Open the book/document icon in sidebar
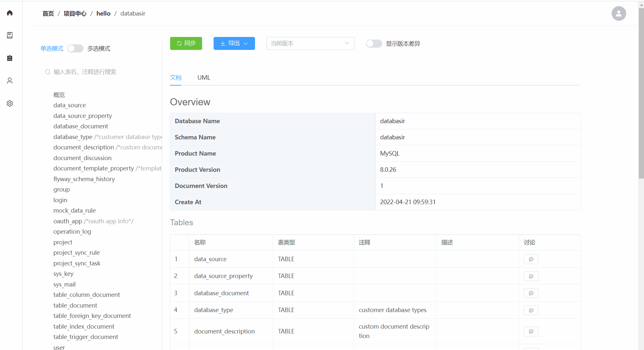The height and width of the screenshot is (350, 644). 10,35
